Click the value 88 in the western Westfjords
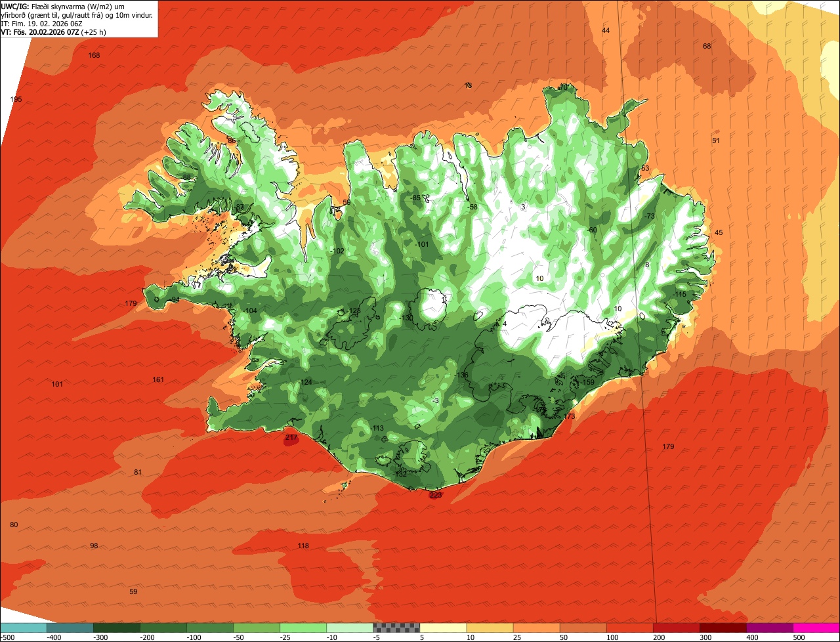Viewport: 840px width, 642px height. (x=187, y=177)
